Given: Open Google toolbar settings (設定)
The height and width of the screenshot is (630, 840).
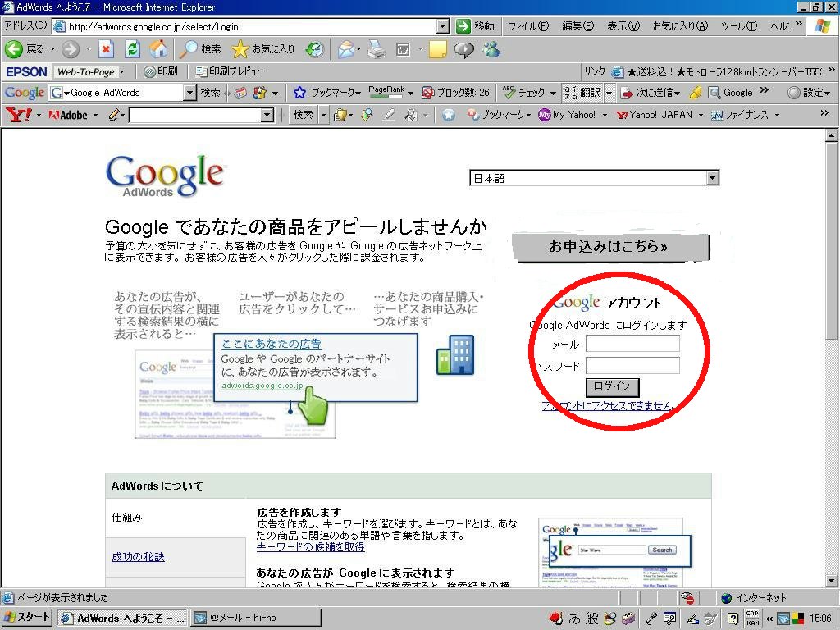Looking at the screenshot, I should (809, 93).
